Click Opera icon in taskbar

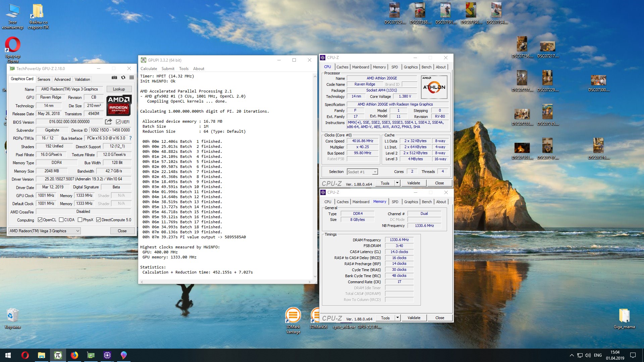tap(25, 355)
